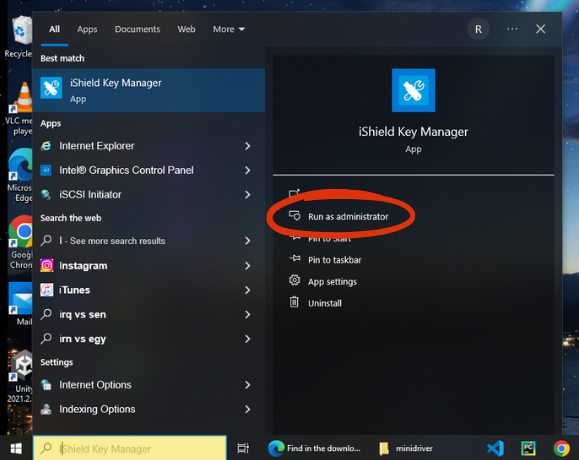Expand the 'irn vs egy' suggestion arrow

pyautogui.click(x=248, y=339)
